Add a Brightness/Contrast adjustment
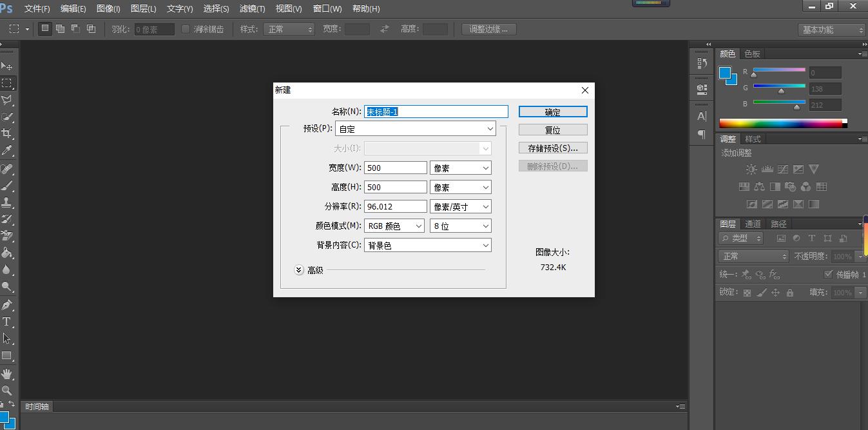The height and width of the screenshot is (430, 868). click(751, 169)
